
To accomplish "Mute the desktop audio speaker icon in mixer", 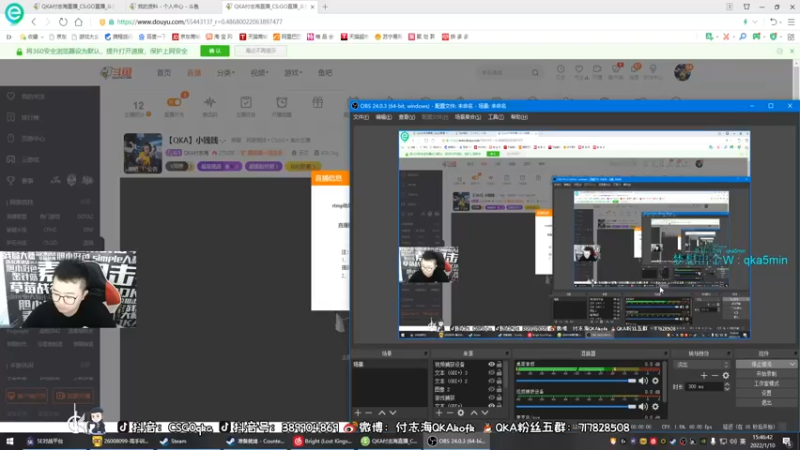I will (x=643, y=381).
